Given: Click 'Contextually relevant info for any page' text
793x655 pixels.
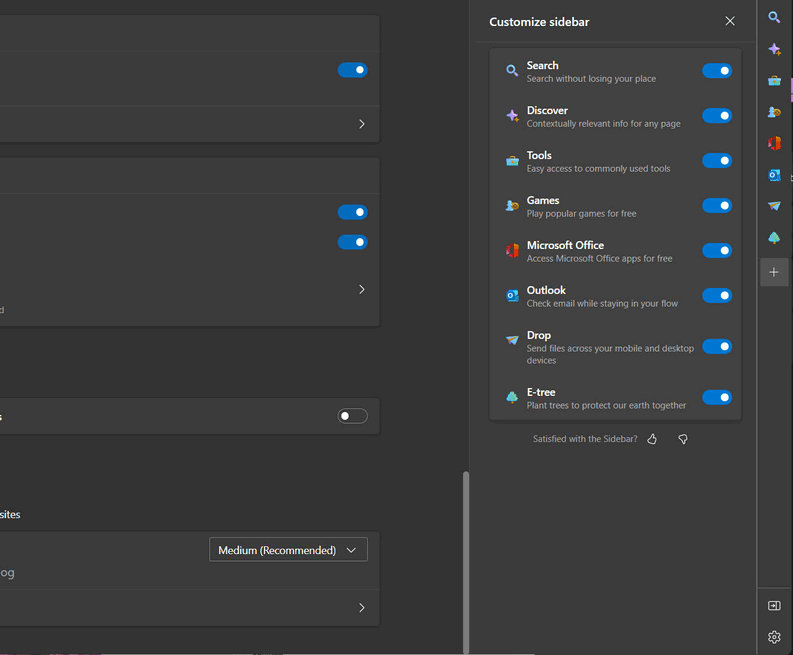Looking at the screenshot, I should pos(603,124).
